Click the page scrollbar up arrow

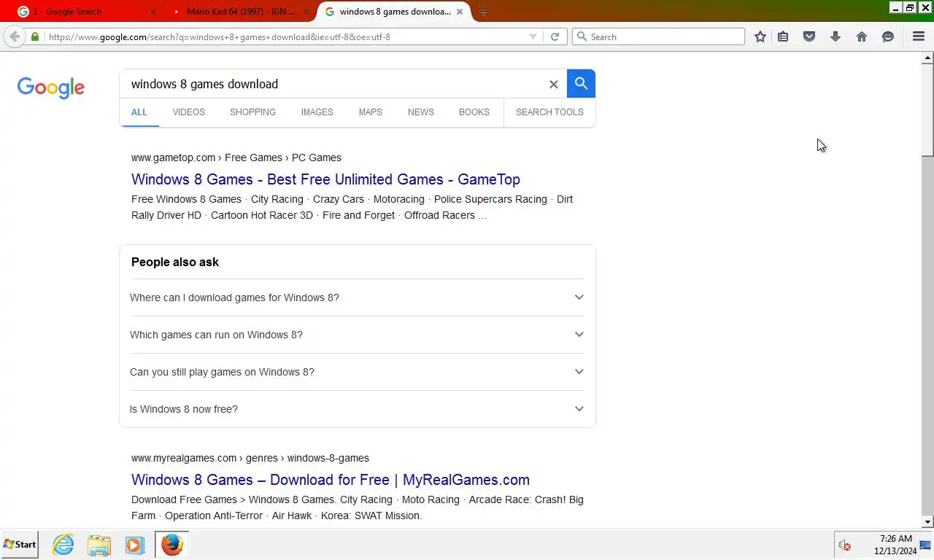click(928, 58)
